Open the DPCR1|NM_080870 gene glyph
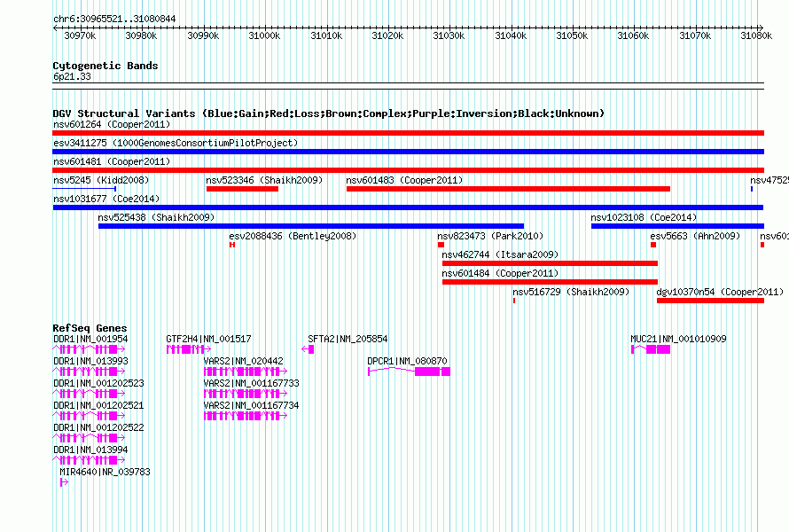This screenshot has width=789, height=532. (409, 372)
